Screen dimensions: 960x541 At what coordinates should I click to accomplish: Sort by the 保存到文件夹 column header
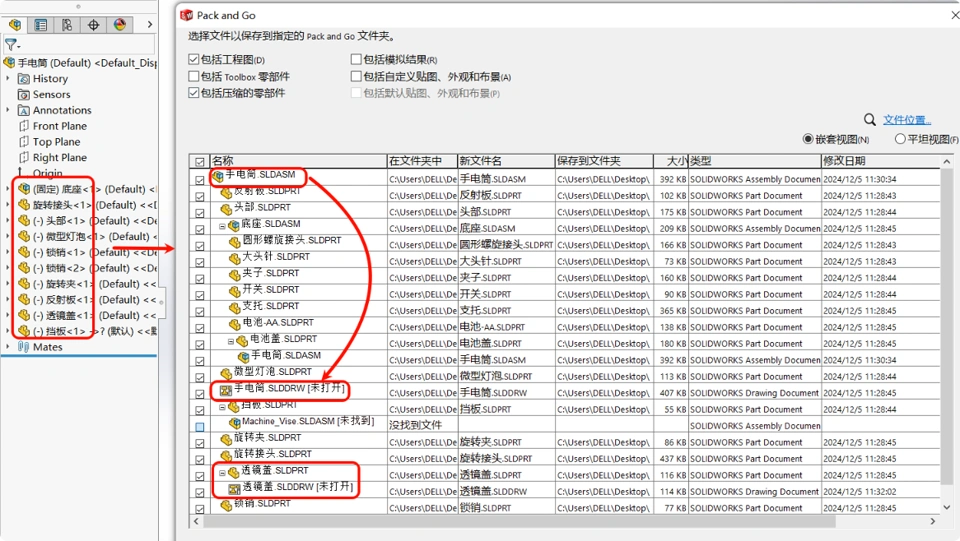(x=604, y=161)
